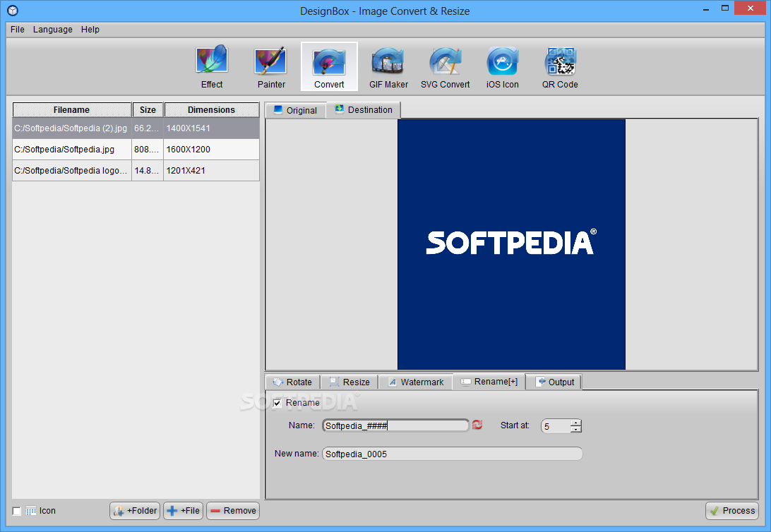This screenshot has height=532, width=771.
Task: Select the Rename[+] tab
Action: pyautogui.click(x=489, y=382)
